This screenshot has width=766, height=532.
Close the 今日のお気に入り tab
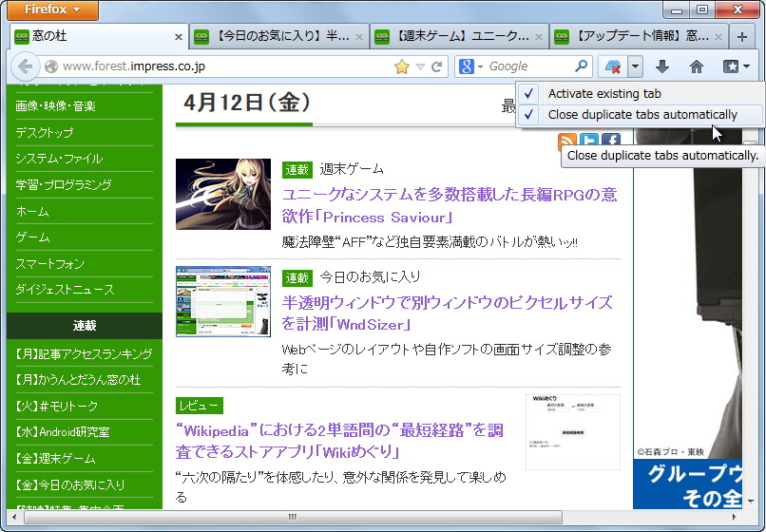tap(359, 37)
